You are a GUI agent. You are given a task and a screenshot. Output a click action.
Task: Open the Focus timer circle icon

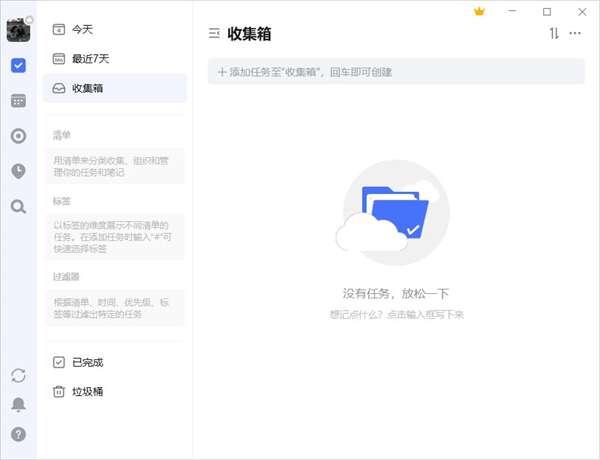coord(18,136)
